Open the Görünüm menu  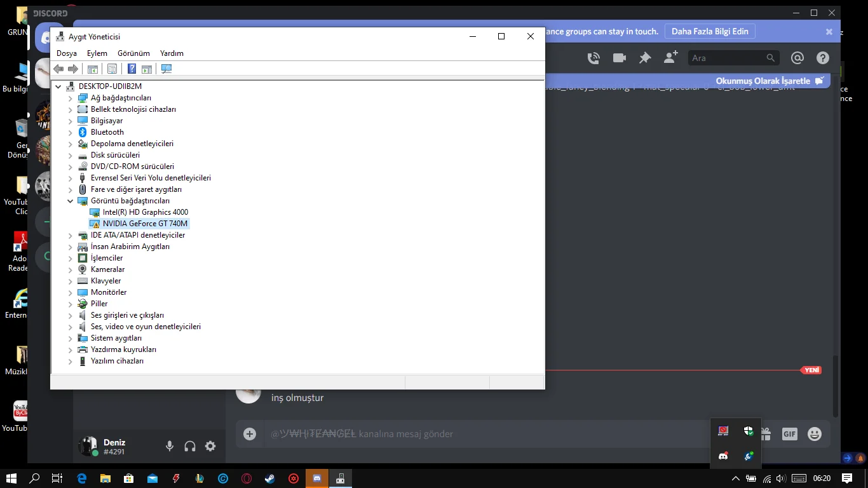pyautogui.click(x=133, y=53)
